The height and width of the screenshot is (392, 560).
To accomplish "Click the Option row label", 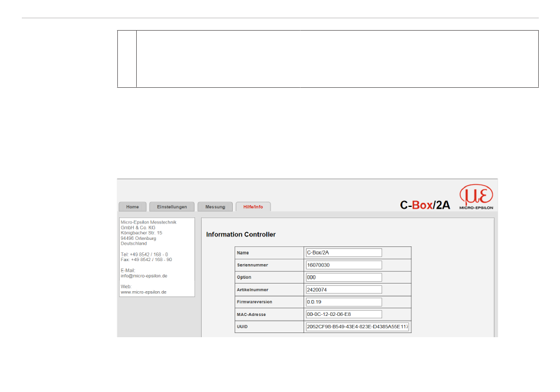I will (x=244, y=278).
